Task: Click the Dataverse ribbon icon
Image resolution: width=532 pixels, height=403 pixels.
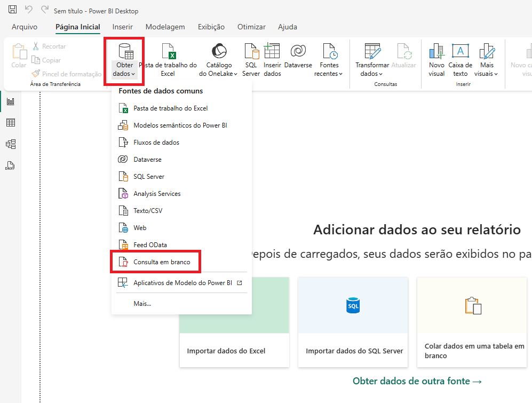Action: pos(298,51)
